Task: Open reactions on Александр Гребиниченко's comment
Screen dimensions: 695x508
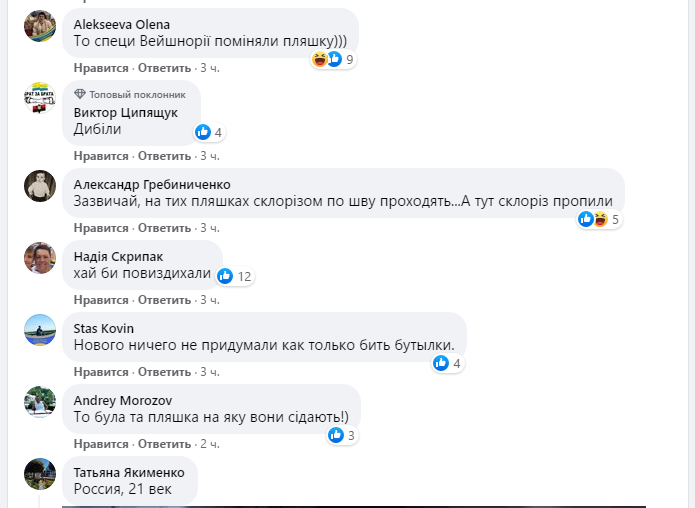Action: click(x=600, y=219)
